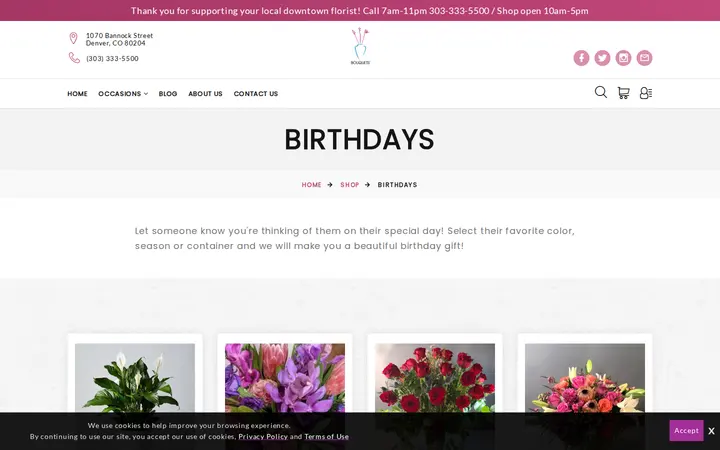Open the Contact Us page
The width and height of the screenshot is (720, 450).
pyautogui.click(x=256, y=94)
